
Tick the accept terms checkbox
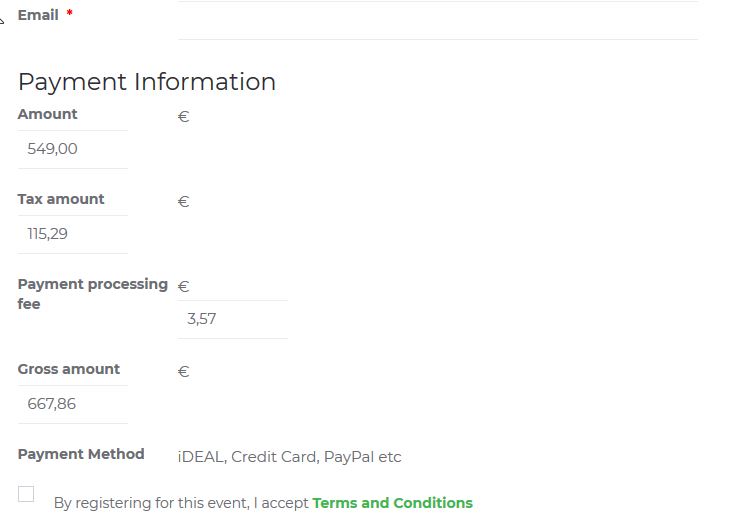click(x=26, y=494)
